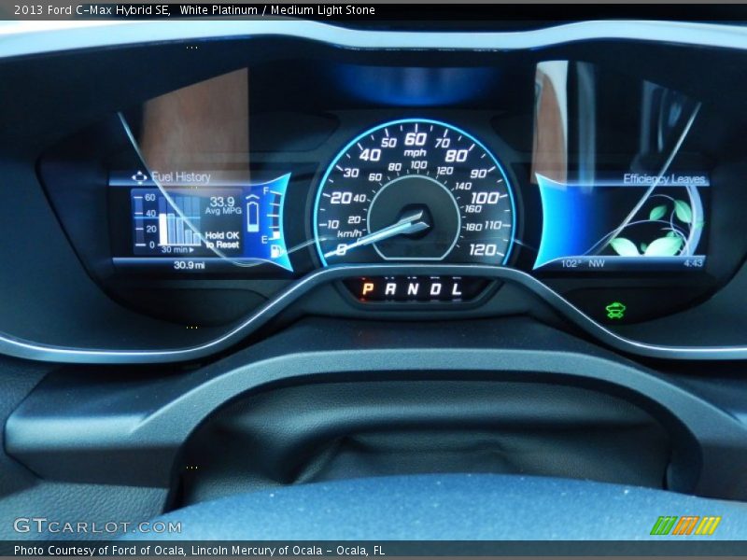
Task: Select the D gear indicator
Action: pos(435,289)
